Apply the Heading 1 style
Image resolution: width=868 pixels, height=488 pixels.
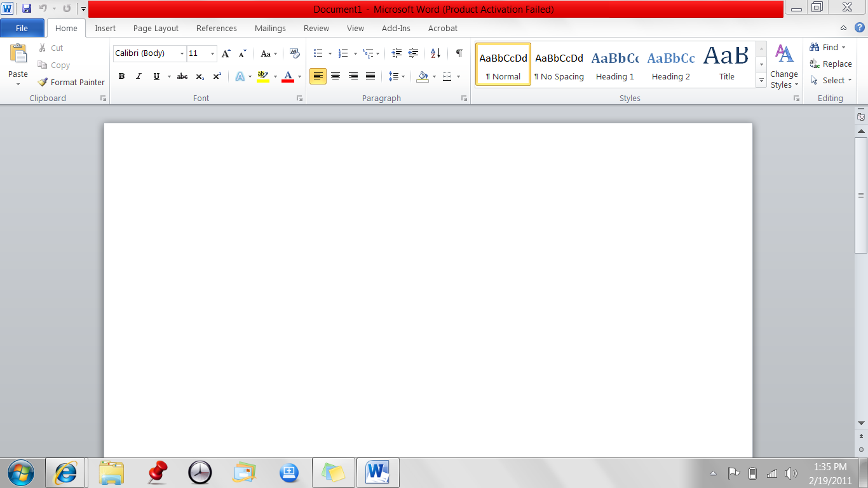coord(614,65)
